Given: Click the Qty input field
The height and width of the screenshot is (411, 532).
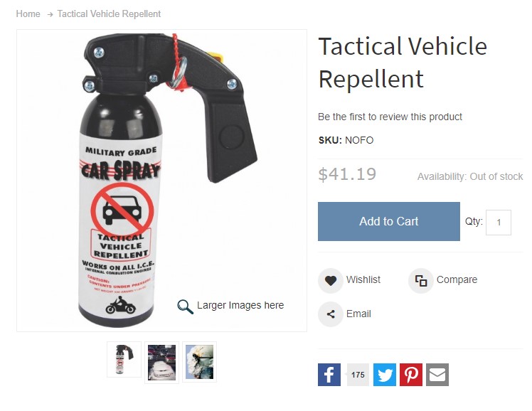Looking at the screenshot, I should [499, 223].
